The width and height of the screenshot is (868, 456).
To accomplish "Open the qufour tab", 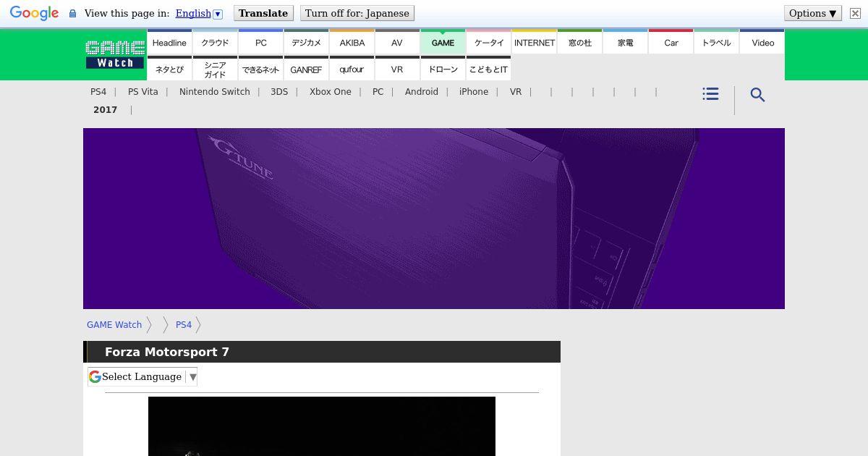I will (x=352, y=69).
